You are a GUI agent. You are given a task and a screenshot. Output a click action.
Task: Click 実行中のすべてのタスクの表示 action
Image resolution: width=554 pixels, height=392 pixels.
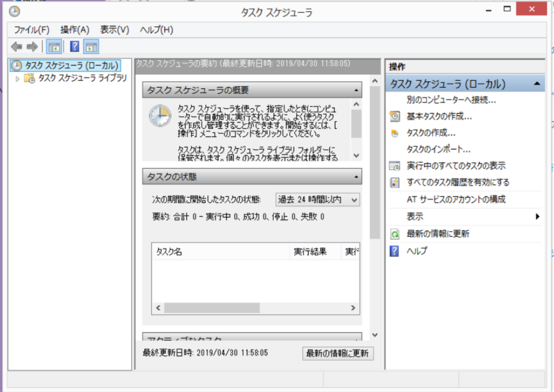point(456,165)
